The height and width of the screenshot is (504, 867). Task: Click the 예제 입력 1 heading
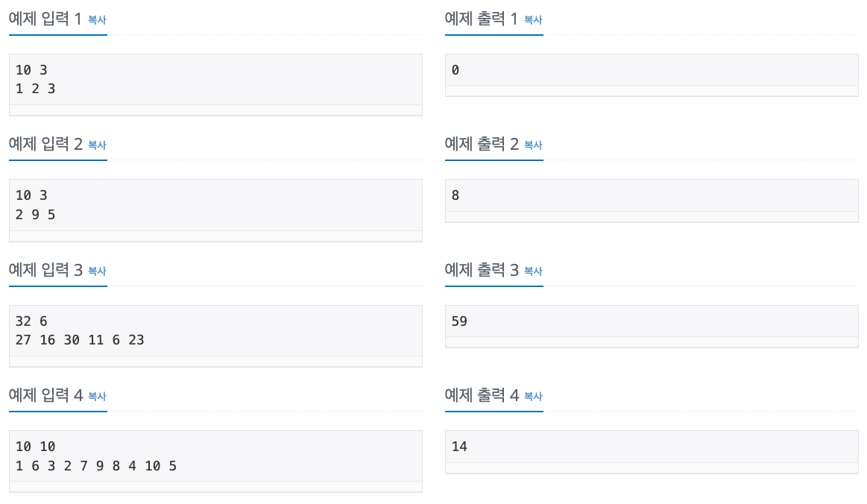tap(45, 19)
